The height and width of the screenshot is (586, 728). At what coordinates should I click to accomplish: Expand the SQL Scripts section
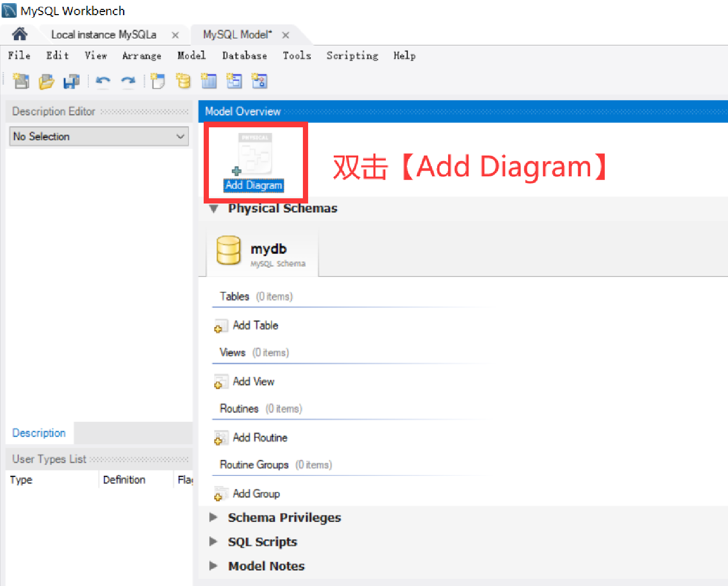tap(214, 542)
